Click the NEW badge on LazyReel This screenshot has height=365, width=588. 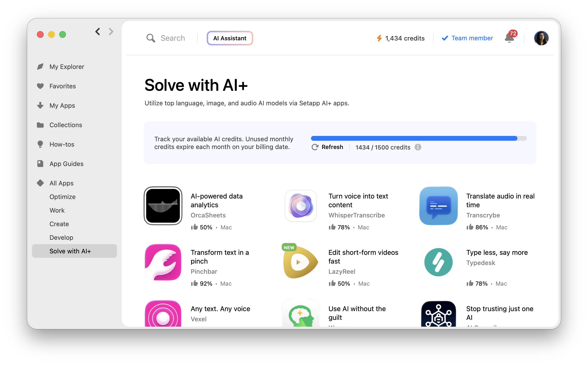click(289, 248)
